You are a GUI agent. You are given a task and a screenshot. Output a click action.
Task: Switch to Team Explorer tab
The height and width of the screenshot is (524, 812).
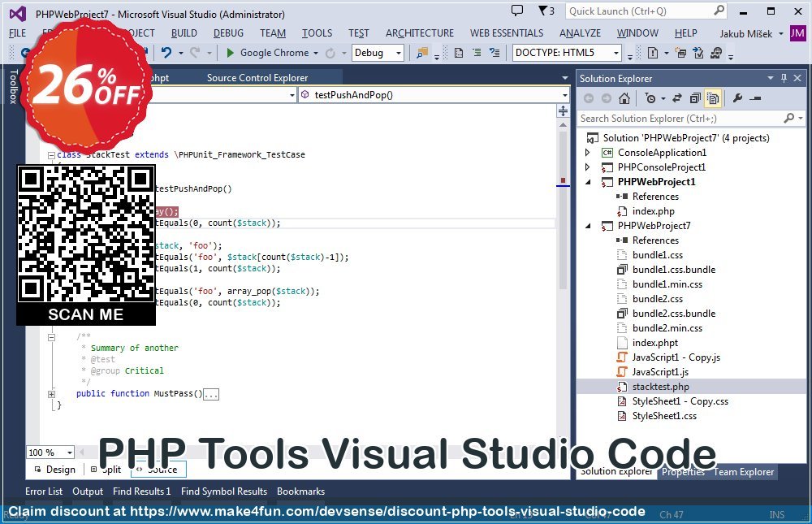[744, 472]
